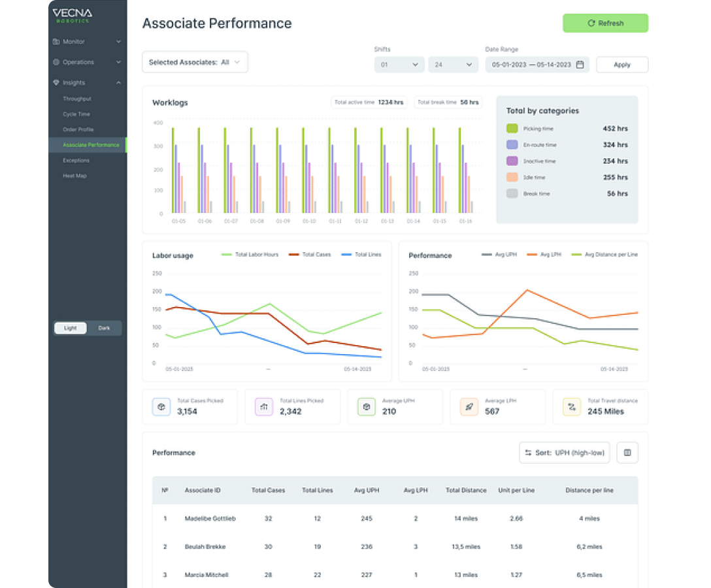Click the Total Cases Picked box icon
711x588 pixels.
[161, 407]
